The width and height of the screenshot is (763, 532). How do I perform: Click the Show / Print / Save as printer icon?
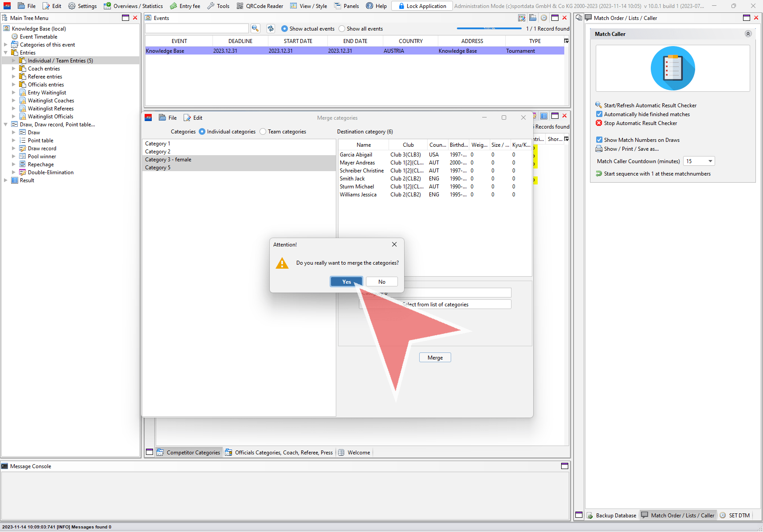599,149
